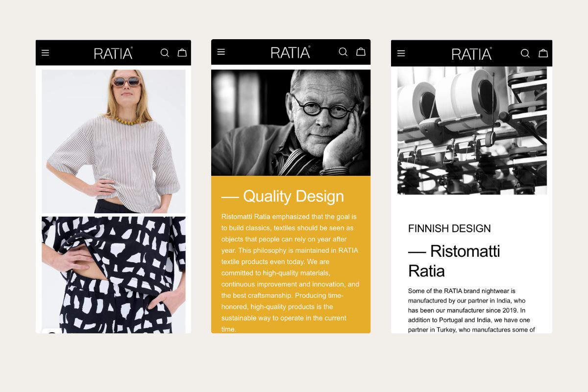Click search icon above the striped-shirt model photo
The image size is (588, 392).
pos(165,53)
